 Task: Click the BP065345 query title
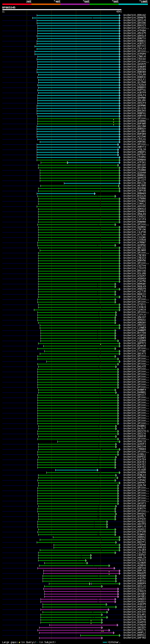click(x=9, y=8)
